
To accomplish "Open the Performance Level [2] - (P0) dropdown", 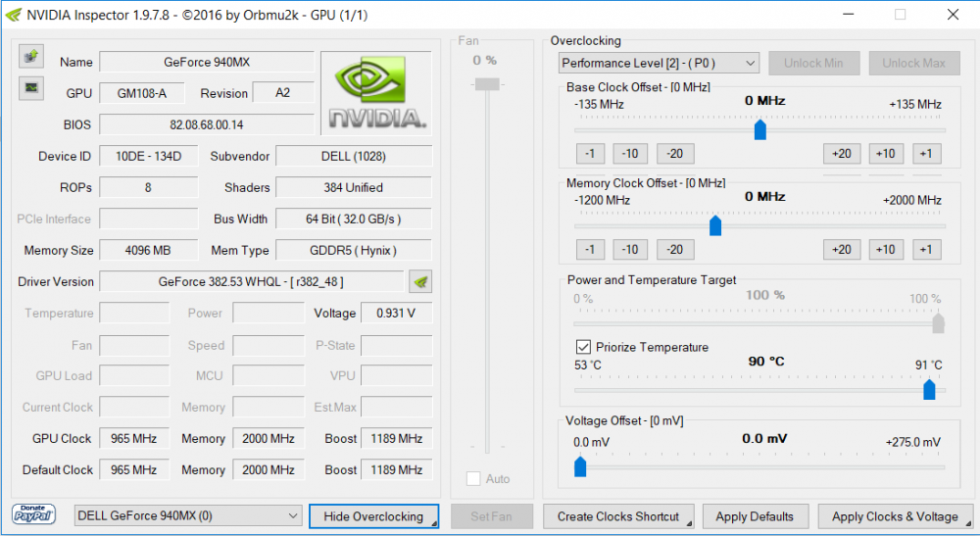I will coord(659,63).
